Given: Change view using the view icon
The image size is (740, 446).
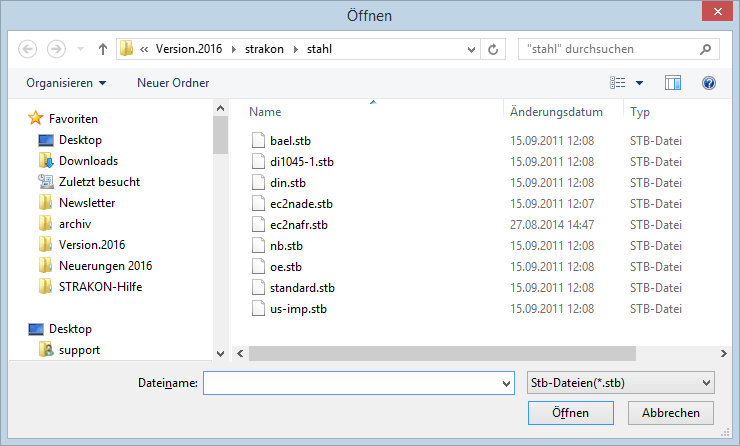Looking at the screenshot, I should tap(617, 83).
